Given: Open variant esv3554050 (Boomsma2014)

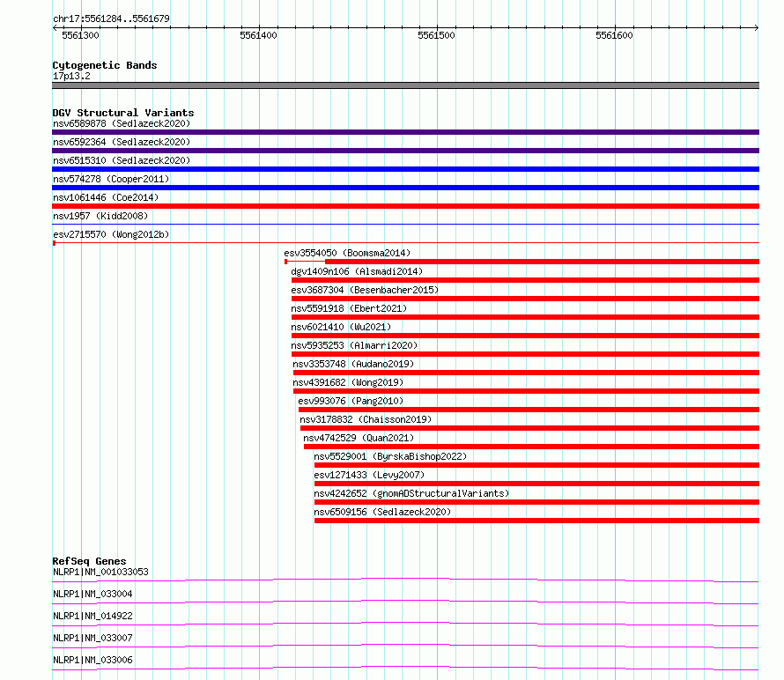Looking at the screenshot, I should [347, 253].
